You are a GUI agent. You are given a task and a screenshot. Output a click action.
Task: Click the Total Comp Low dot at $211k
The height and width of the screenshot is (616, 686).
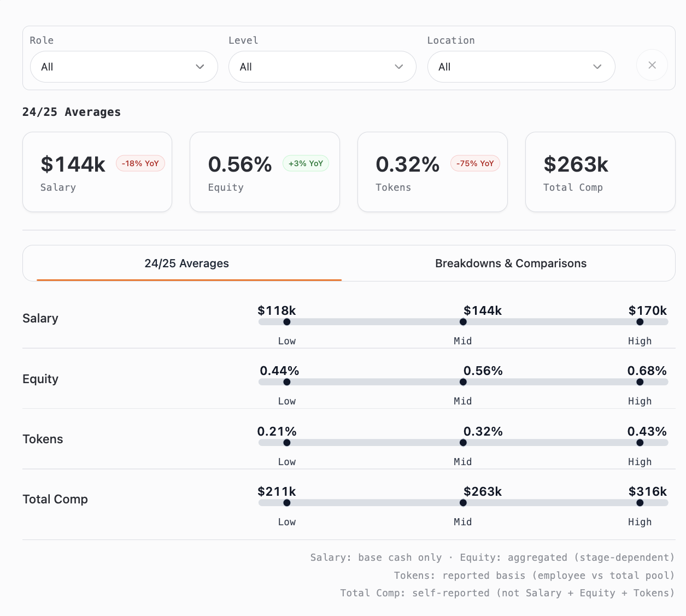287,503
